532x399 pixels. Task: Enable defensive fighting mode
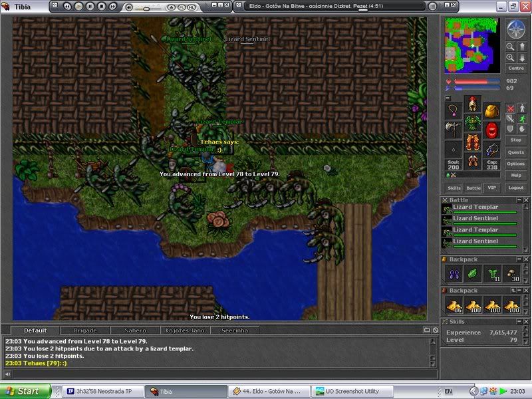[x=510, y=129]
